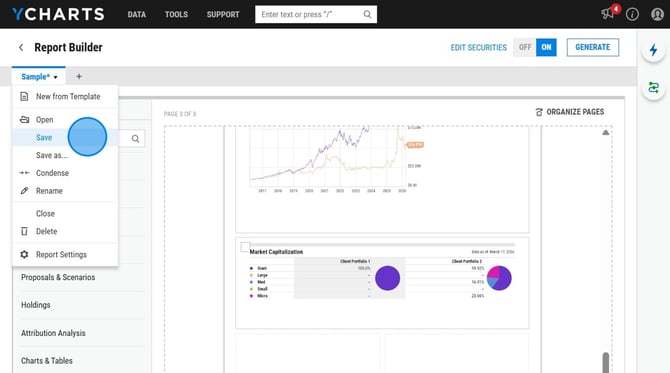Click the EDIT SECURITIES link

coord(479,47)
